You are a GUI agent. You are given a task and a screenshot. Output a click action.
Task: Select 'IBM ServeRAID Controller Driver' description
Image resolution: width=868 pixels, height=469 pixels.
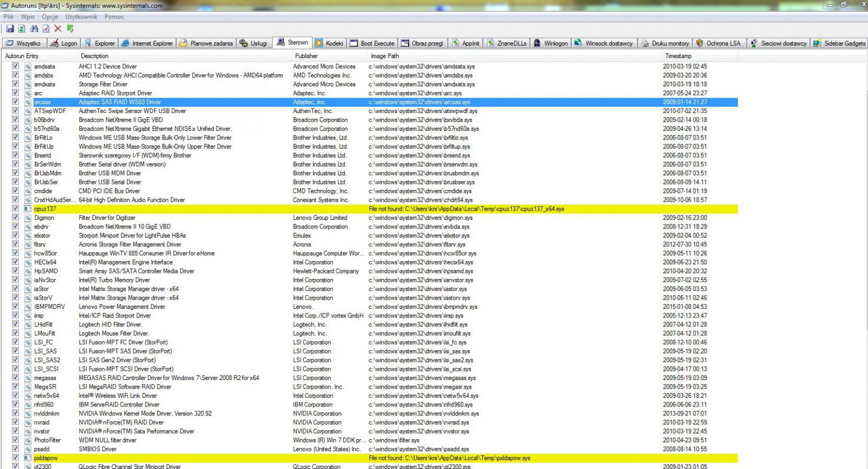click(119, 404)
